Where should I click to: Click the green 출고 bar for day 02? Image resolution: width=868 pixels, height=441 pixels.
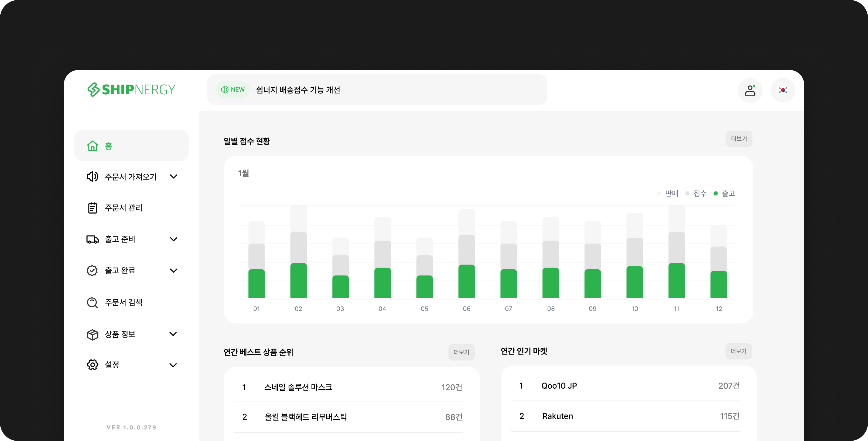(299, 281)
